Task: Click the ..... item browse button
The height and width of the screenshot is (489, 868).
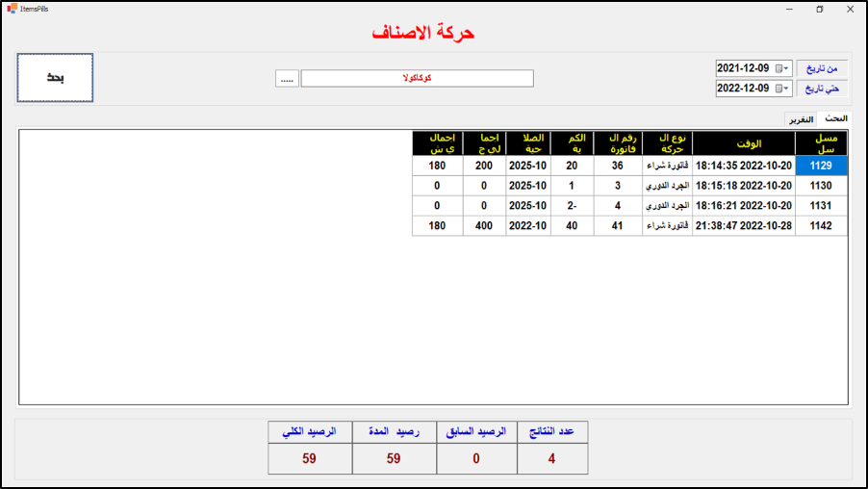Action: coord(287,79)
